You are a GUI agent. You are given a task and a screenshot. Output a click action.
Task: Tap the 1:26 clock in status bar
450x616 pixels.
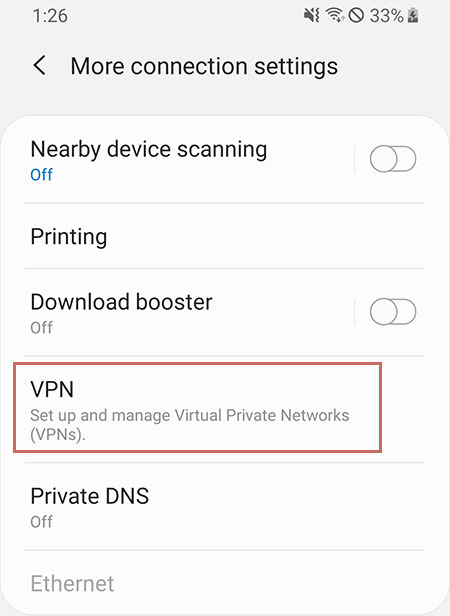[x=50, y=16]
